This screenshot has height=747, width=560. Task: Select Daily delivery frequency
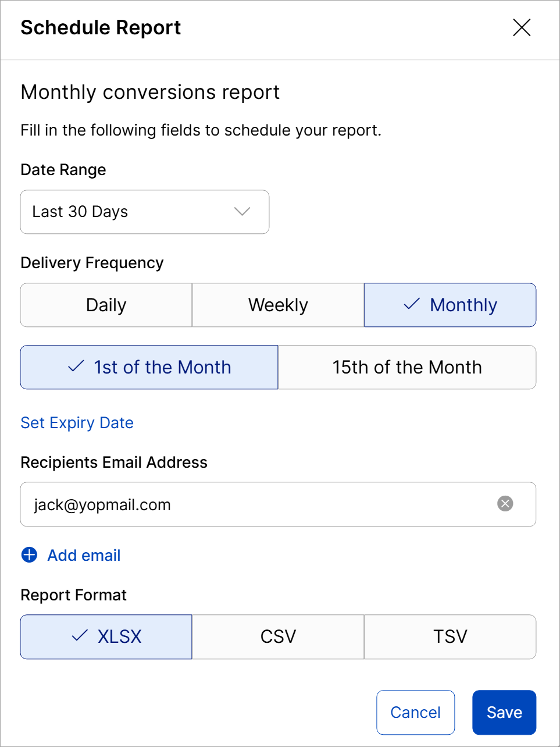coord(106,305)
